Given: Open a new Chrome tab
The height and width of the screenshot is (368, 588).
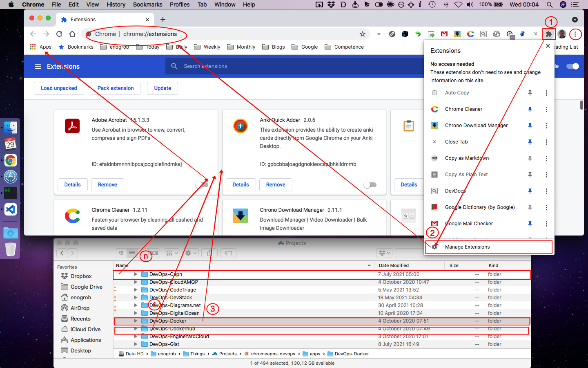Looking at the screenshot, I should (x=163, y=20).
